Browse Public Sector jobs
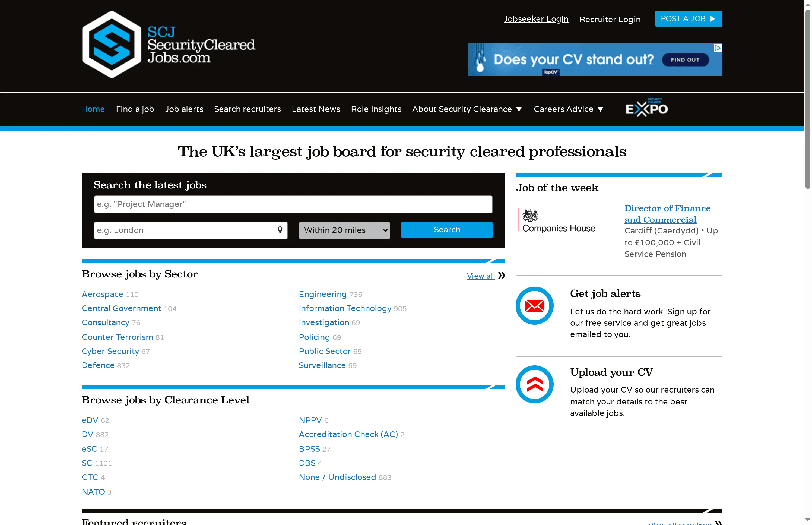Image resolution: width=812 pixels, height=525 pixels. [325, 351]
